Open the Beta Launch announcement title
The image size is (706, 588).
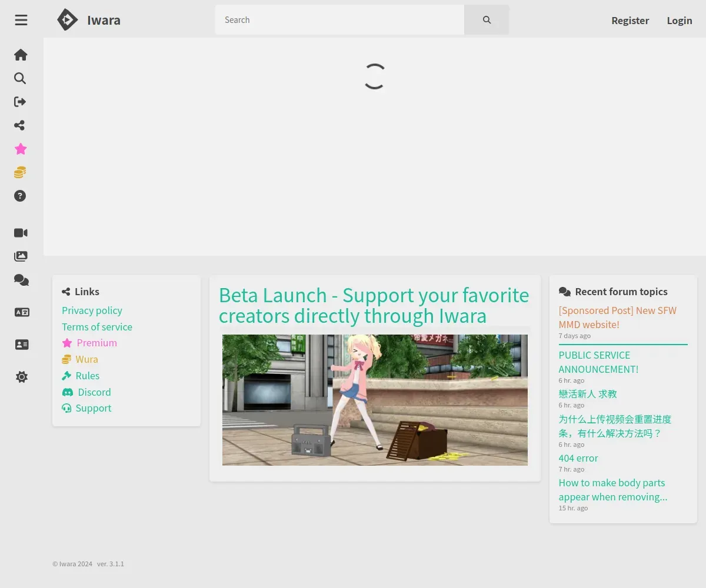[374, 305]
